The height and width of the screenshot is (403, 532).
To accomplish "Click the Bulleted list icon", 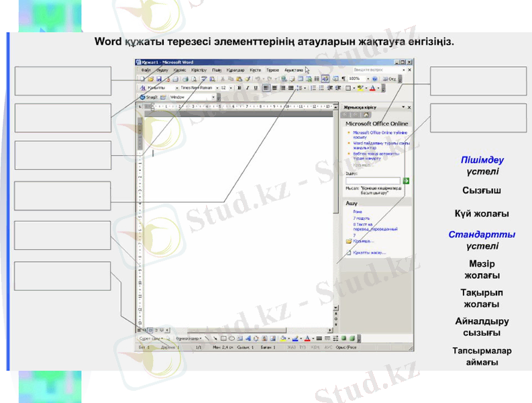I will (321, 88).
